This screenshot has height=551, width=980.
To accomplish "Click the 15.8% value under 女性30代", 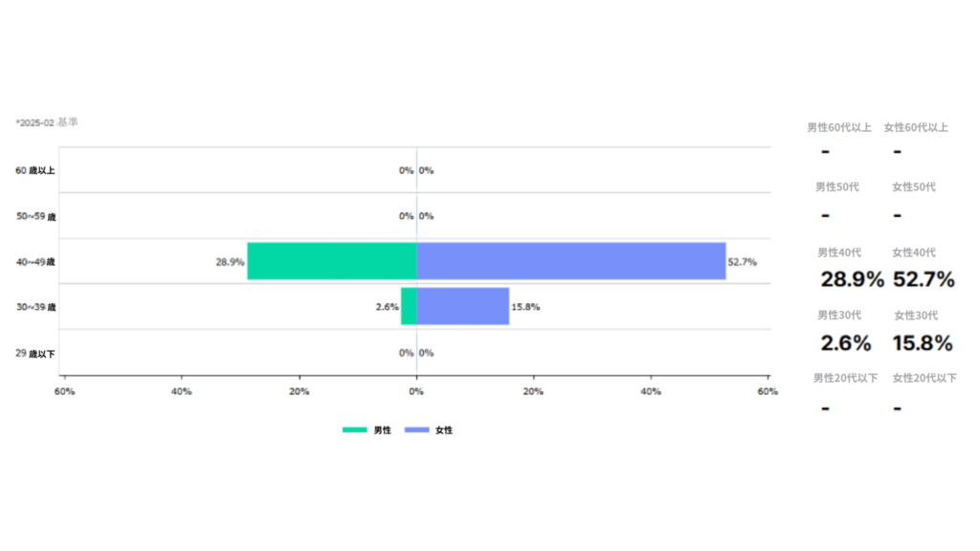I will (923, 342).
